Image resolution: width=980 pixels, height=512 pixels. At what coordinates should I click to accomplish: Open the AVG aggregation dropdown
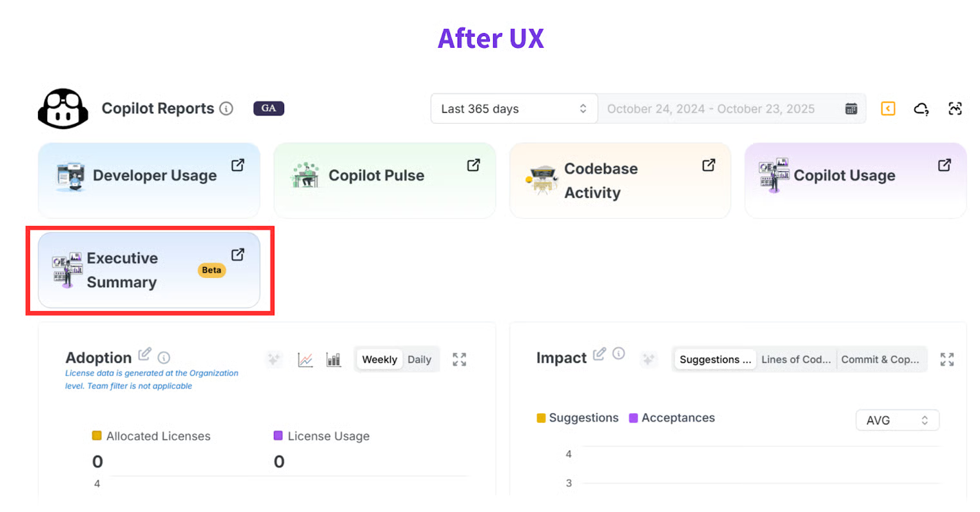(897, 420)
